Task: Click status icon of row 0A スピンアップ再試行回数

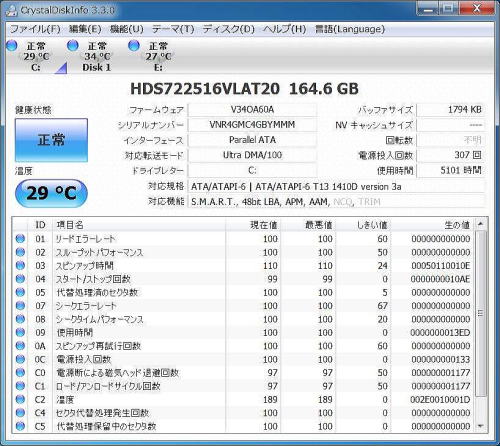Action: 20,346
